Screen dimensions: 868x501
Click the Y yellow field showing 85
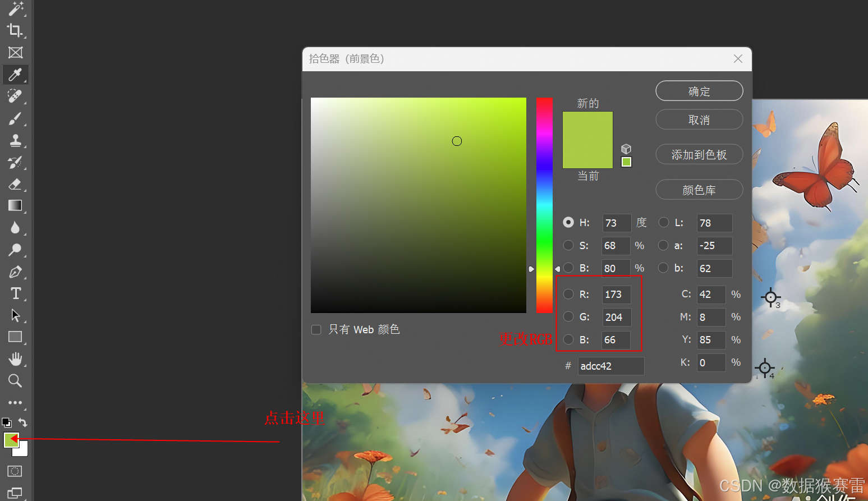[711, 339]
